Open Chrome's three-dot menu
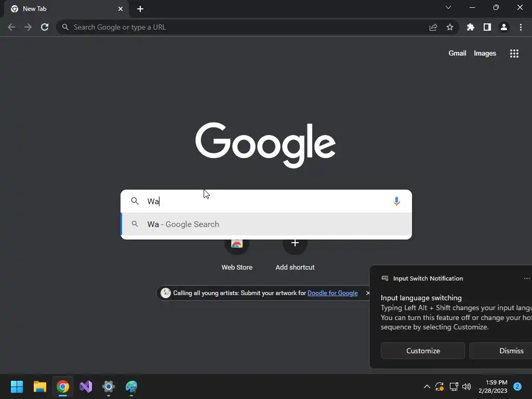This screenshot has width=532, height=399. (x=521, y=27)
